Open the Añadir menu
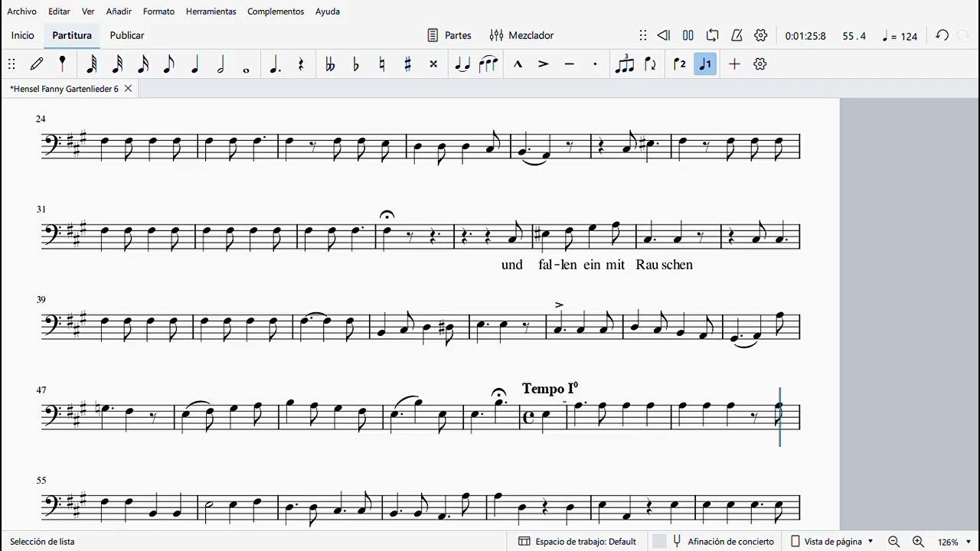980x551 pixels. [119, 11]
